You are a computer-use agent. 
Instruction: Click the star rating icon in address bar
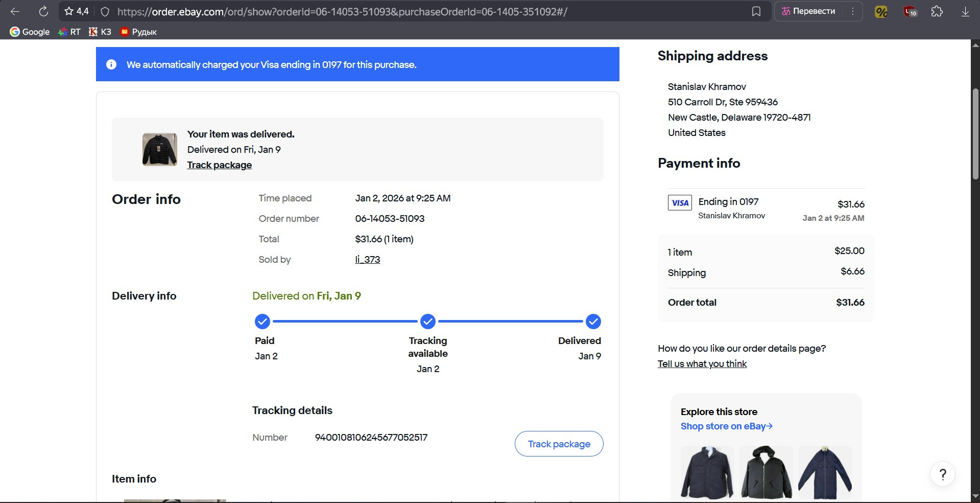[69, 11]
